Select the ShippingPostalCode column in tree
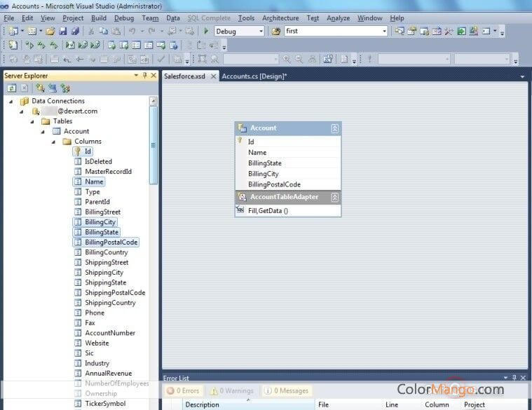532x410 pixels. (x=115, y=293)
